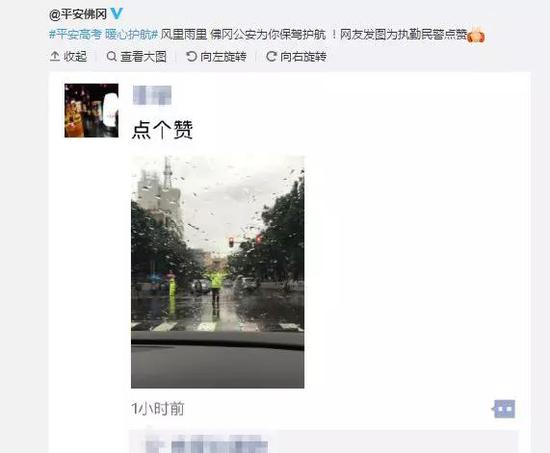Click the 收起 collapse arrow icon

pos(55,56)
